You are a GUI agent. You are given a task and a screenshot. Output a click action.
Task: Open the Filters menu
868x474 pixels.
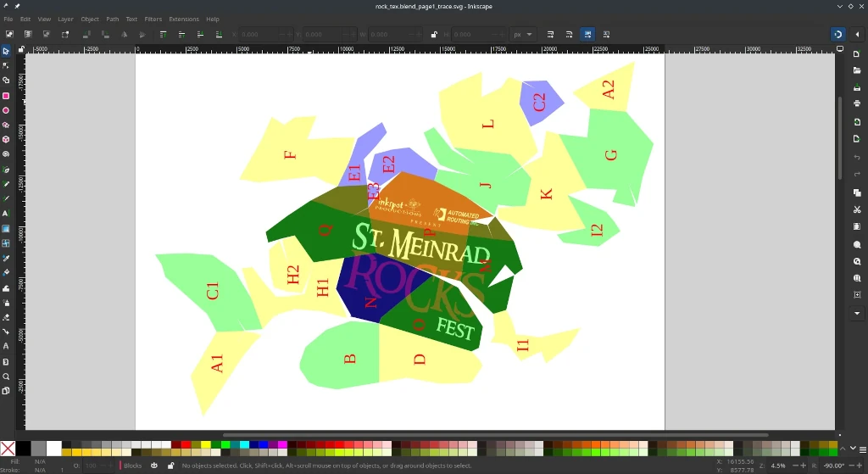click(x=153, y=19)
